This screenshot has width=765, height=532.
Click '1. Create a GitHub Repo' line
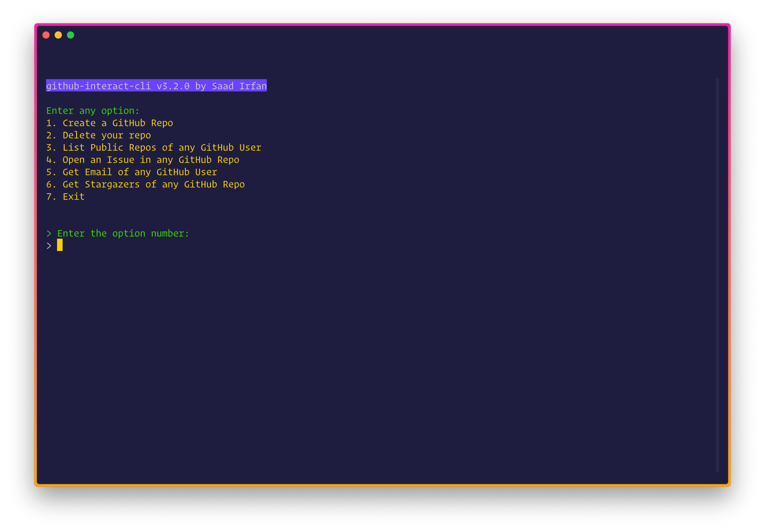109,123
